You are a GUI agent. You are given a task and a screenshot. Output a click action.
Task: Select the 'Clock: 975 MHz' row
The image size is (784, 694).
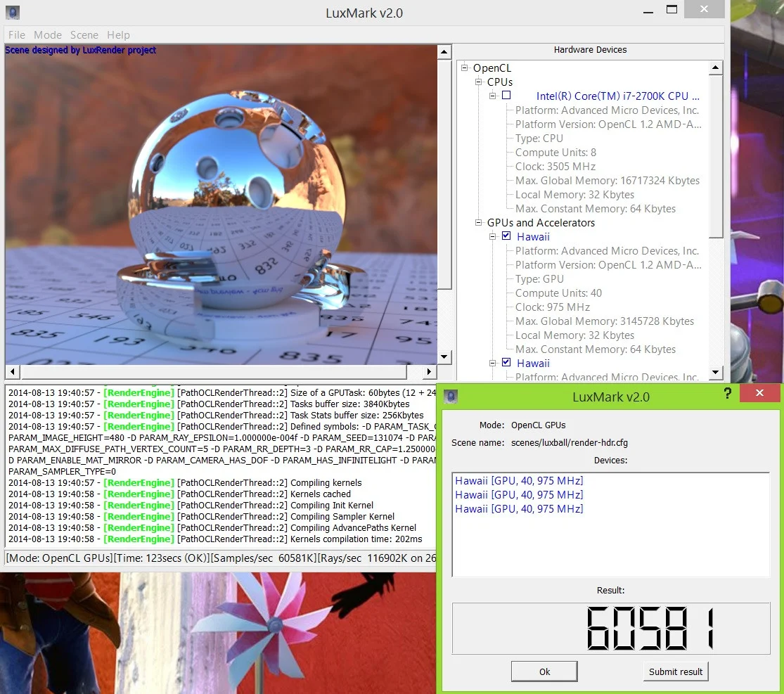(x=553, y=307)
